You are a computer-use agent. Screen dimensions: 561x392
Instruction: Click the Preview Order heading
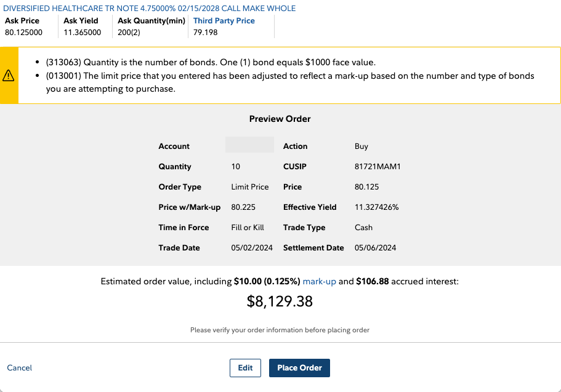(x=280, y=119)
